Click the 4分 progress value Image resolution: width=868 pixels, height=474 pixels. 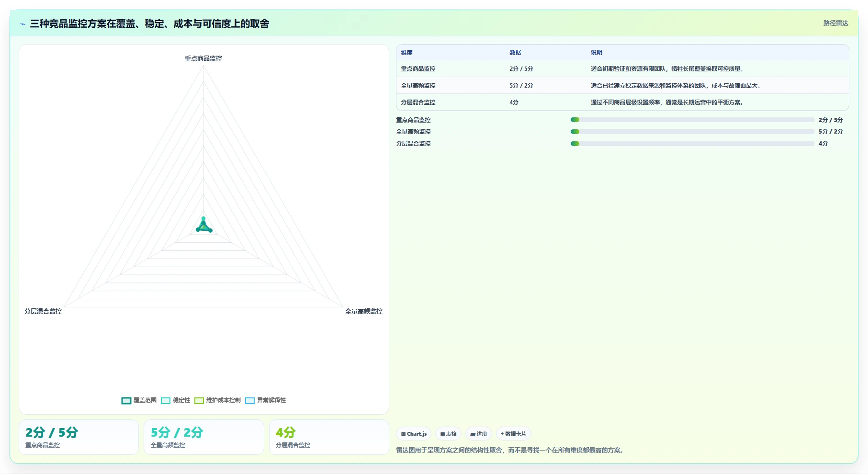[823, 144]
